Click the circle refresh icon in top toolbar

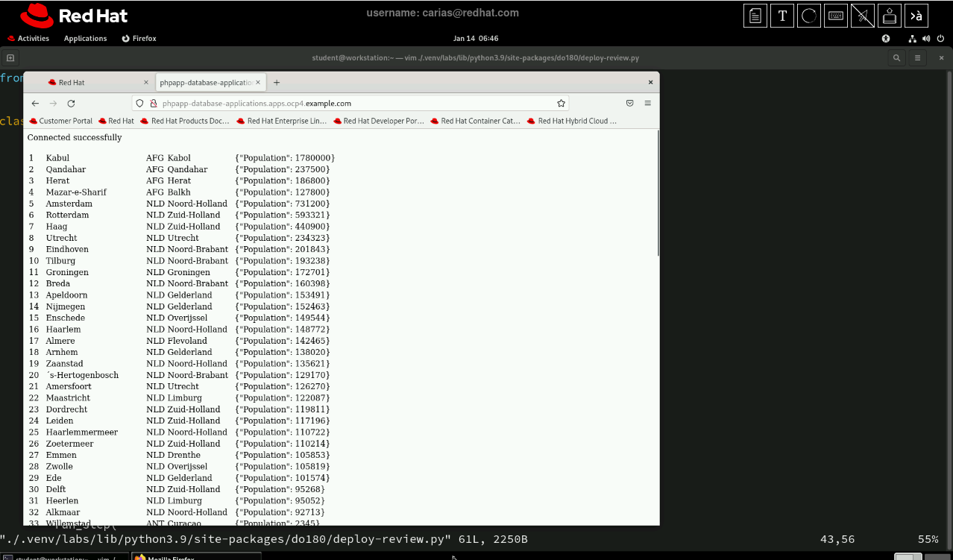tap(809, 16)
